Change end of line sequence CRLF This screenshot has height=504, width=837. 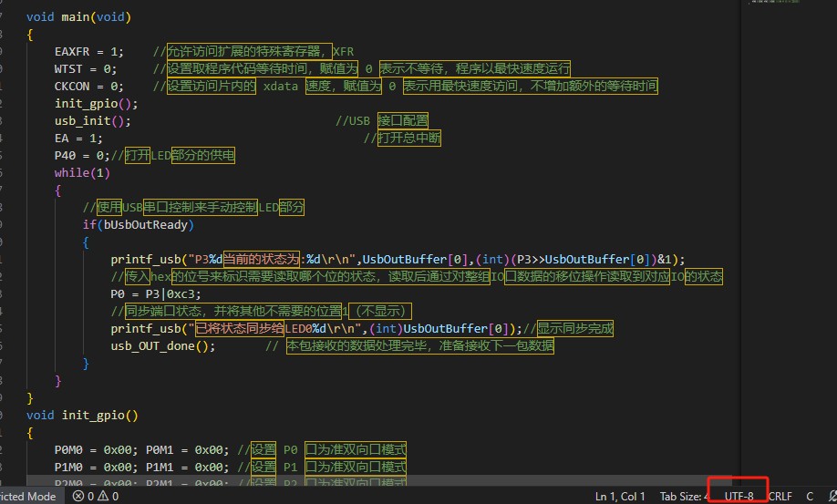(780, 496)
